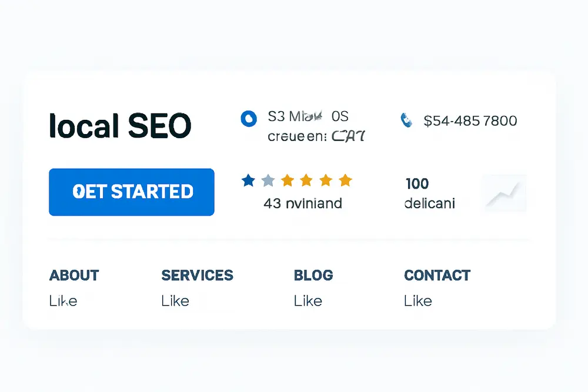Click Like under SERVICES
The width and height of the screenshot is (588, 392).
(175, 301)
